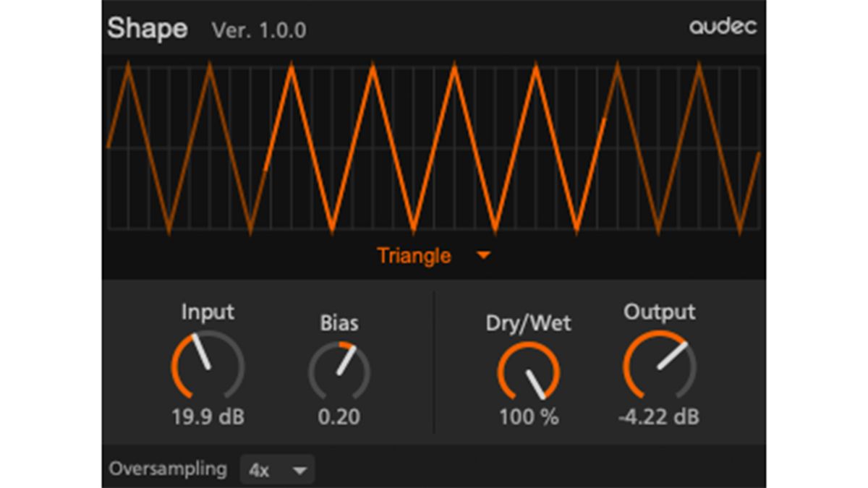Click the Shape plugin title
Screen dimensions: 868x488
point(146,29)
